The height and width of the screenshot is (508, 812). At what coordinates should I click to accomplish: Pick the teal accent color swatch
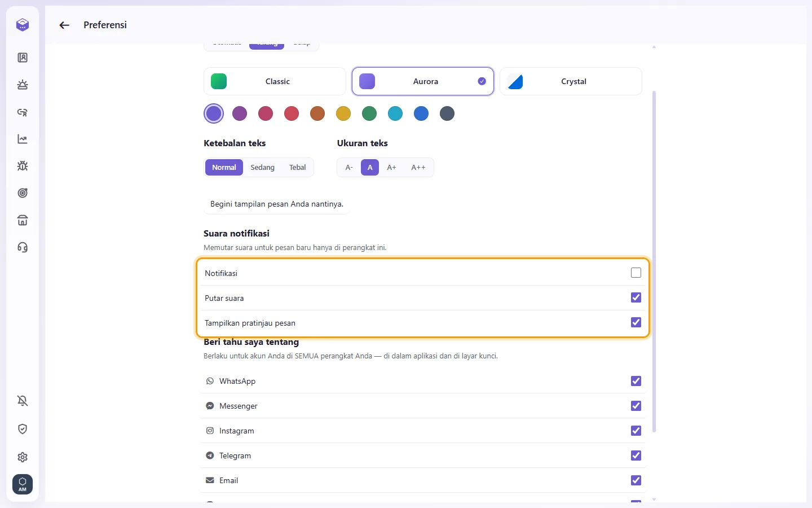[395, 113]
